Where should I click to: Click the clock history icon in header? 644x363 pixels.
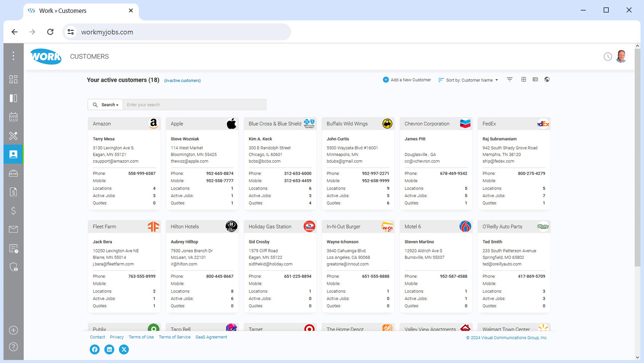tap(608, 57)
